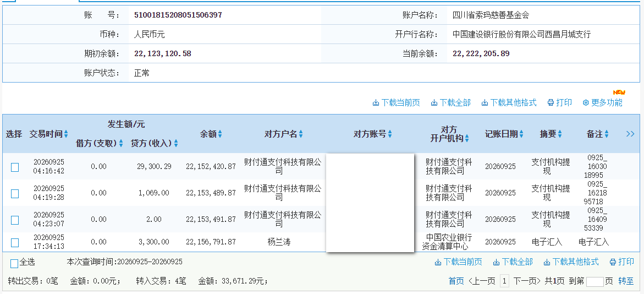644x294 pixels.
Task: Sort 贷方(收入) column arrows
Action: pyautogui.click(x=176, y=144)
